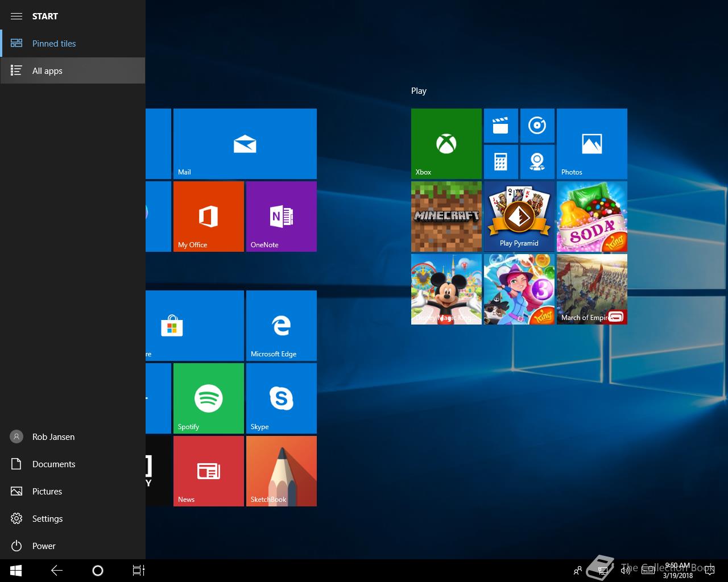Collapse the START hamburger menu
Viewport: 728px width, 582px height.
coord(16,16)
